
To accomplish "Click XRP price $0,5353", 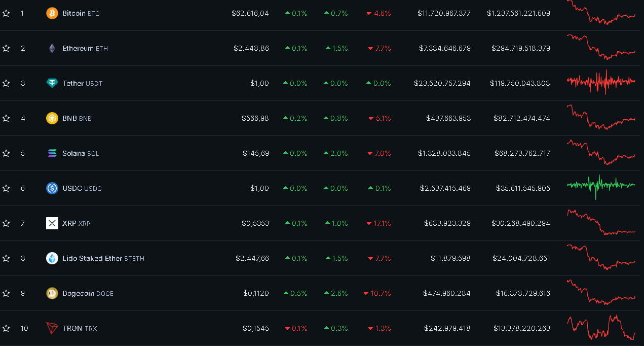I will pos(255,223).
